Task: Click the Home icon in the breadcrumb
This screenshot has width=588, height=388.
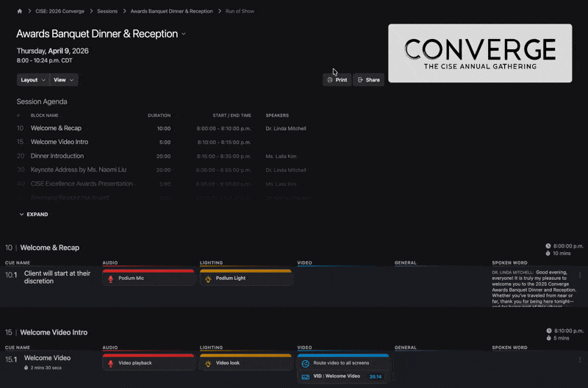Action: pos(20,12)
